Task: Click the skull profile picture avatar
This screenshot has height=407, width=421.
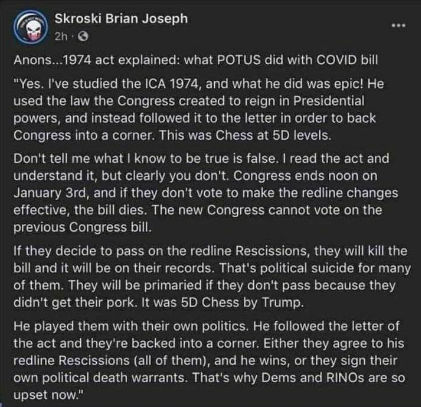Action: pos(30,27)
